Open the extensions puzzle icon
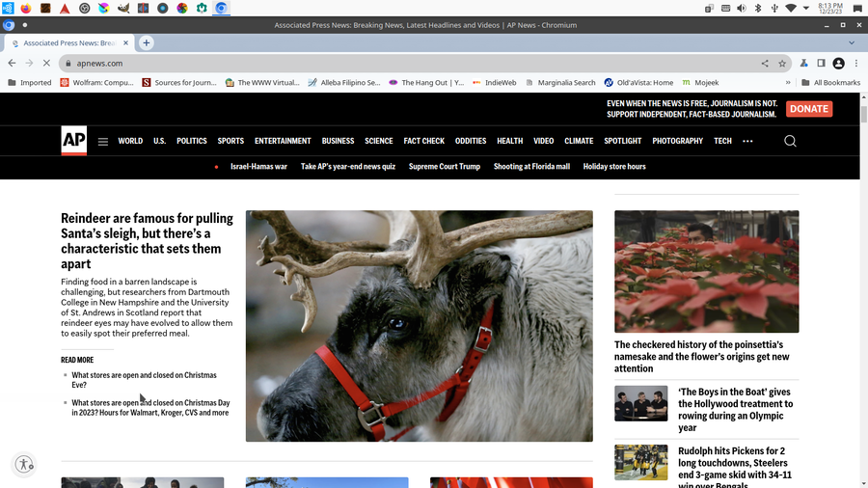Image resolution: width=868 pixels, height=488 pixels. coord(803,64)
